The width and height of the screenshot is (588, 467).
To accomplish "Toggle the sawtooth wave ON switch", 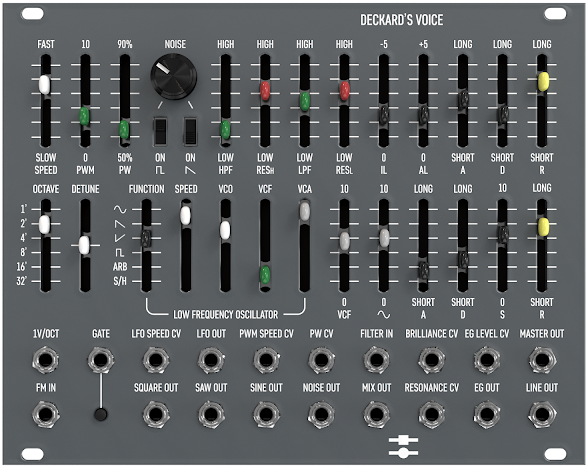I will tap(190, 131).
